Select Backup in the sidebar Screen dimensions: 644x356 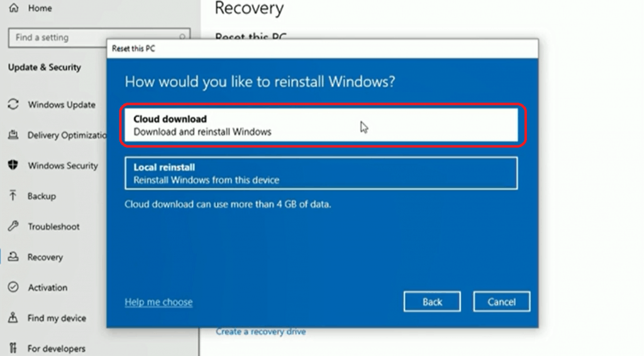click(42, 196)
